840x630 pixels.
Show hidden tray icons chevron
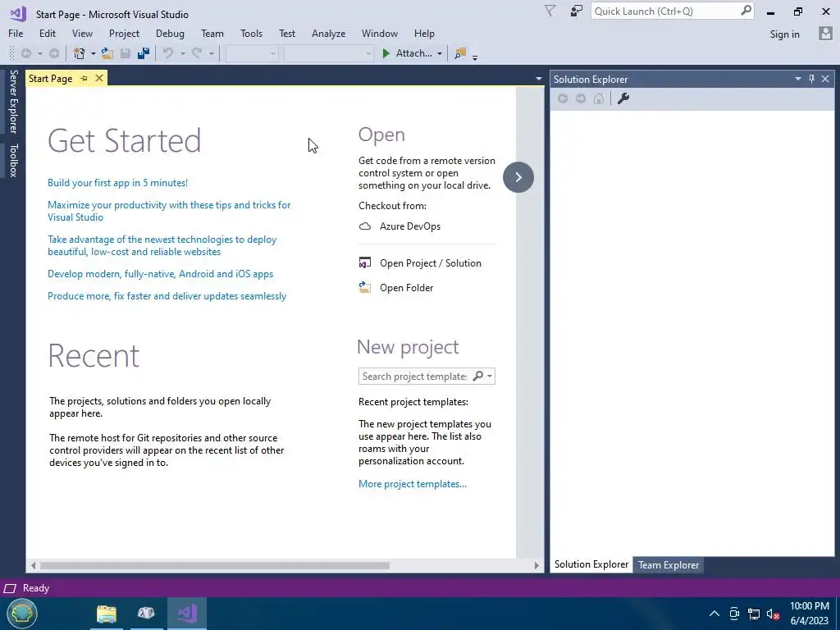[x=714, y=614]
